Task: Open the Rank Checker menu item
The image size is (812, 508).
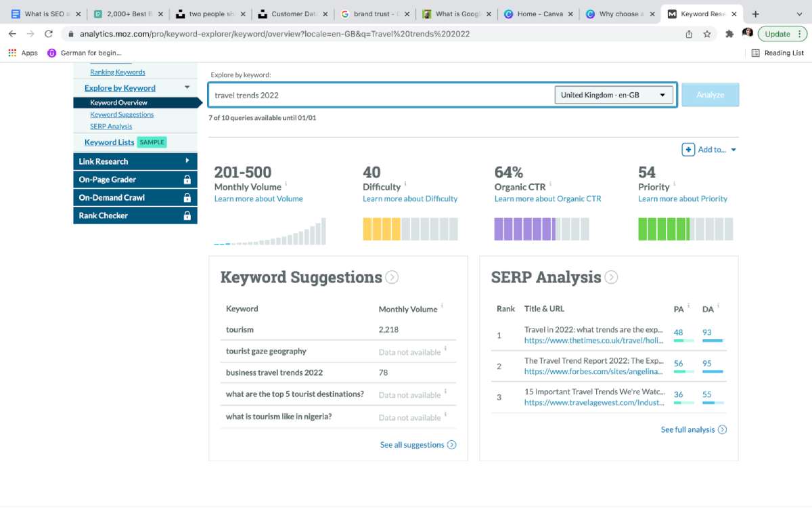Action: pos(135,215)
